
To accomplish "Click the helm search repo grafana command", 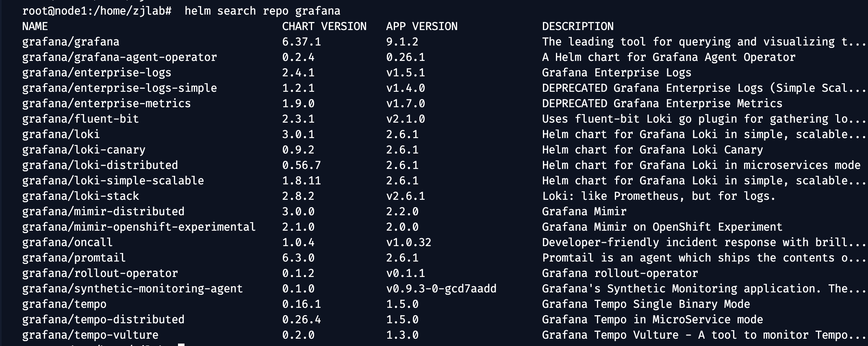I will pos(262,11).
